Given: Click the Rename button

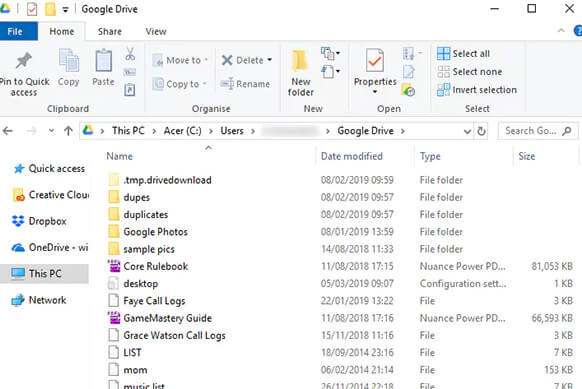Looking at the screenshot, I should click(245, 84).
